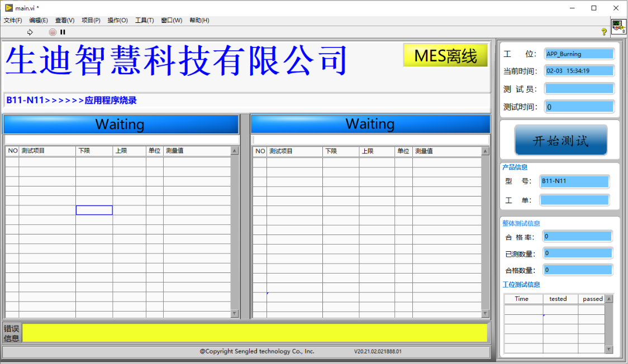
Task: Click the left table 单位 column header
Action: pyautogui.click(x=155, y=151)
